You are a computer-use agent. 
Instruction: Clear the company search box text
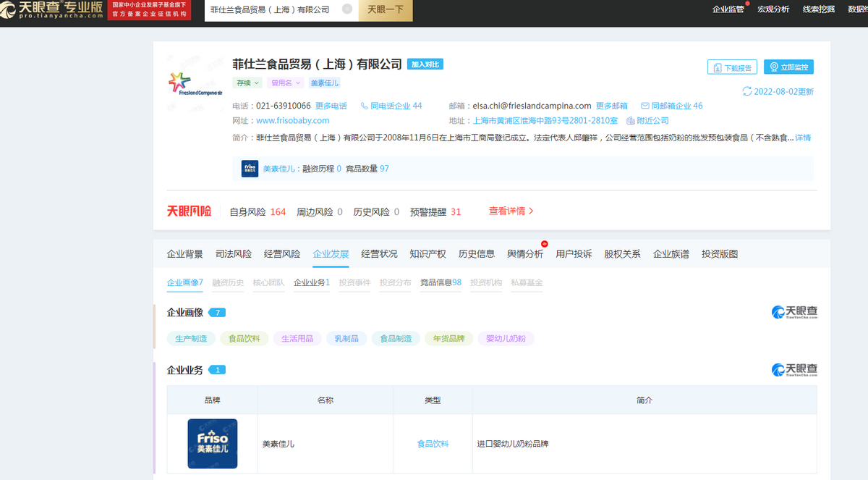click(x=347, y=9)
